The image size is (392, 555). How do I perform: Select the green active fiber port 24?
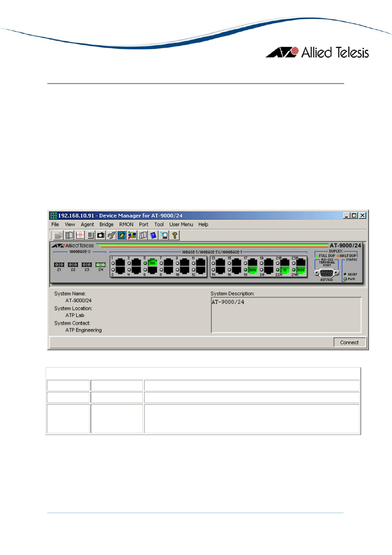pyautogui.click(x=101, y=265)
